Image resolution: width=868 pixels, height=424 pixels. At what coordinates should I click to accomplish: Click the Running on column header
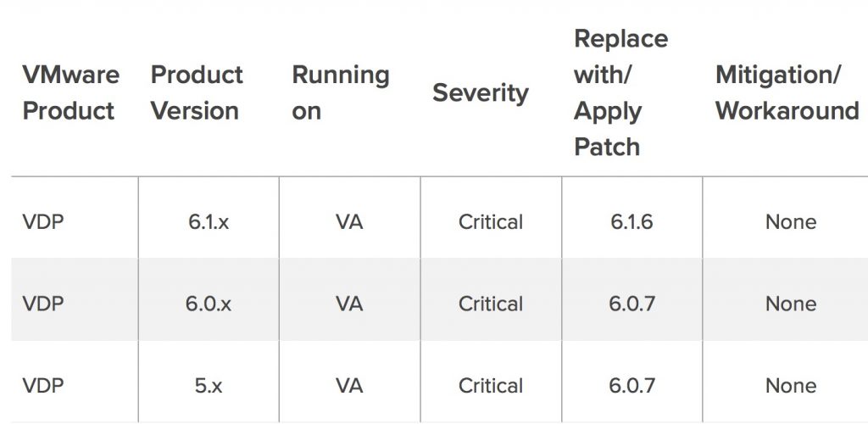click(341, 92)
